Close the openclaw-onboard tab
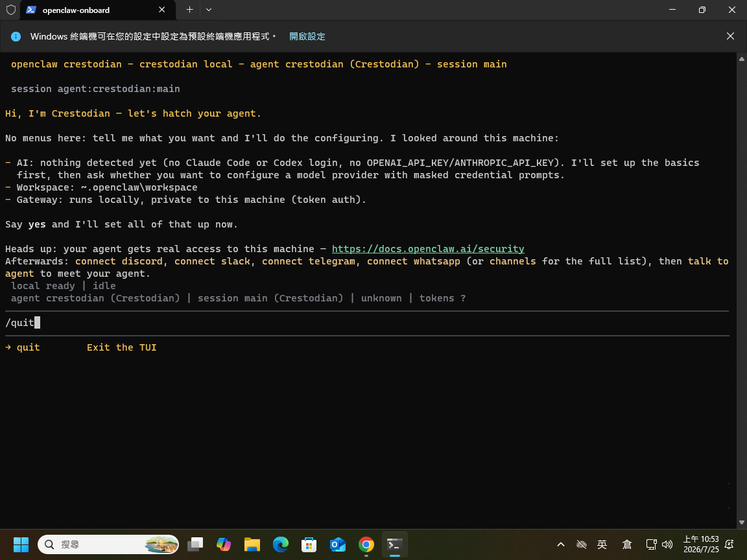The image size is (747, 560). [x=162, y=10]
